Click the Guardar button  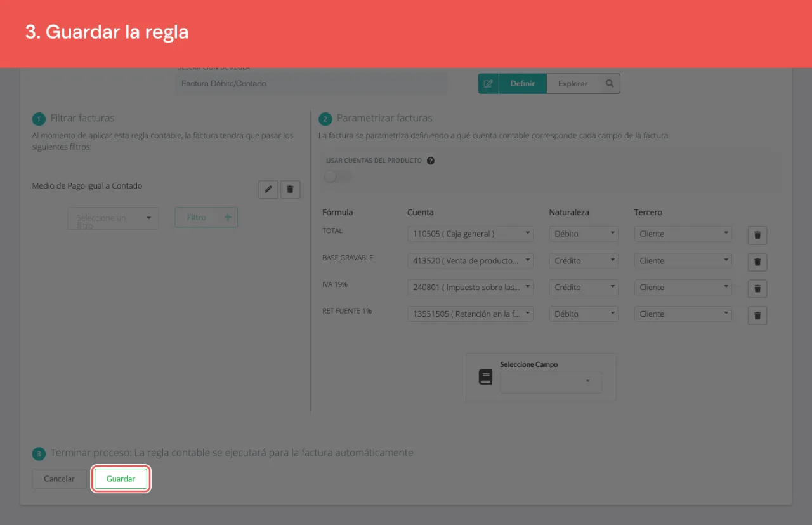[121, 479]
